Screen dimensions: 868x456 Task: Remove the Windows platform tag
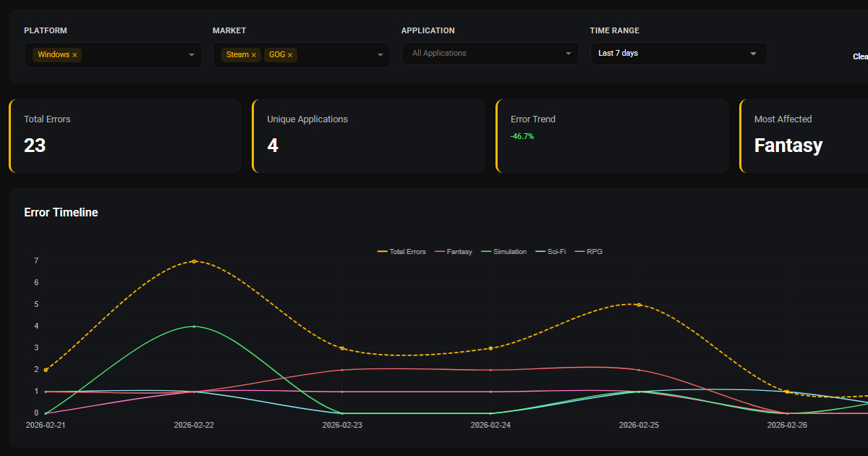75,55
